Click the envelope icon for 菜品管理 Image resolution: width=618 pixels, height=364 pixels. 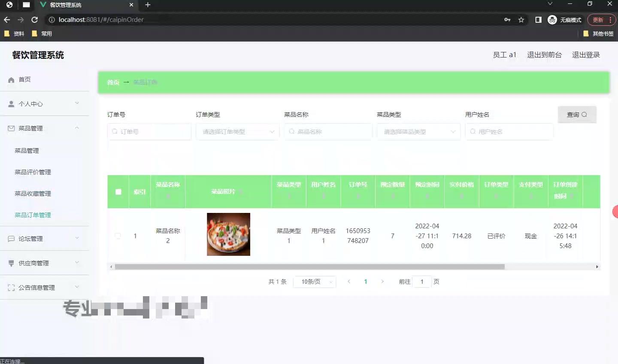pyautogui.click(x=10, y=128)
